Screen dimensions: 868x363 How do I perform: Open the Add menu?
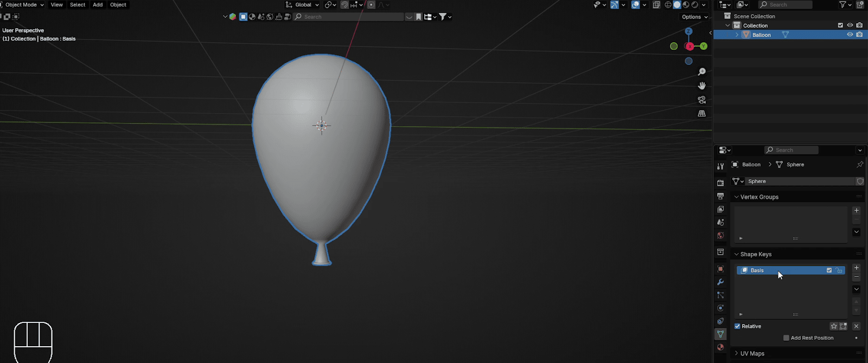click(x=98, y=5)
